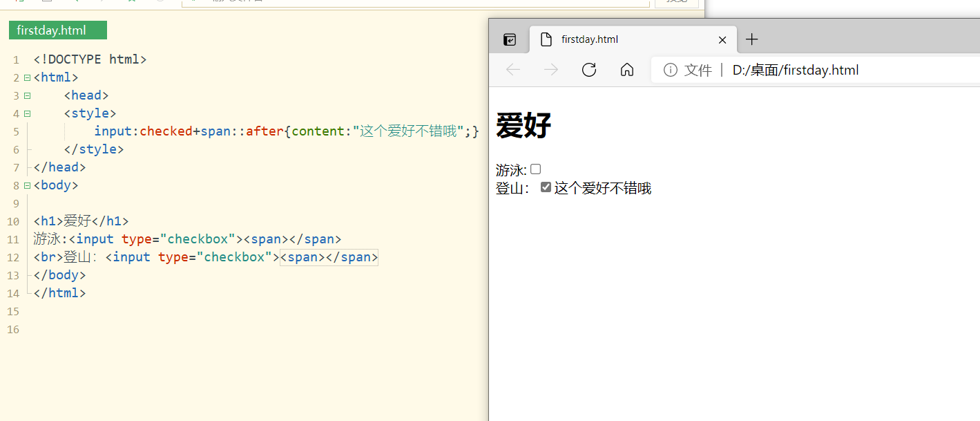Click the input:checked+span::after CSS line
This screenshot has width=980, height=421.
[x=286, y=131]
